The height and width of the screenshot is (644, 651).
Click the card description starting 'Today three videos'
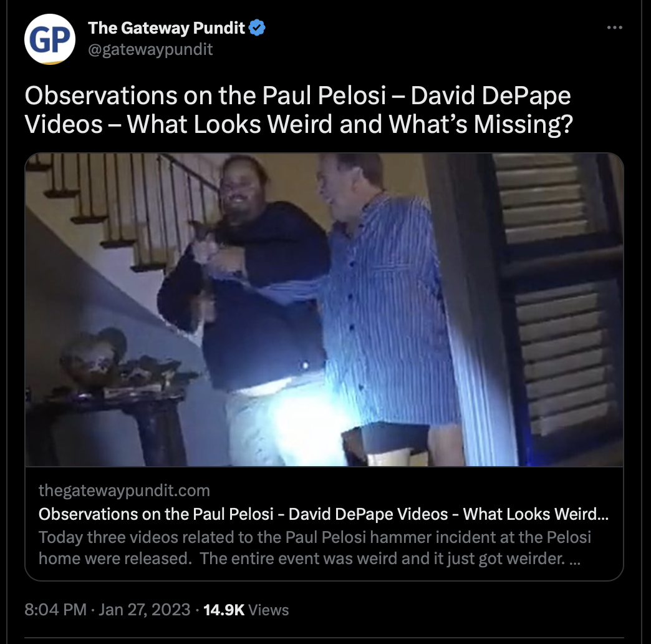314,548
